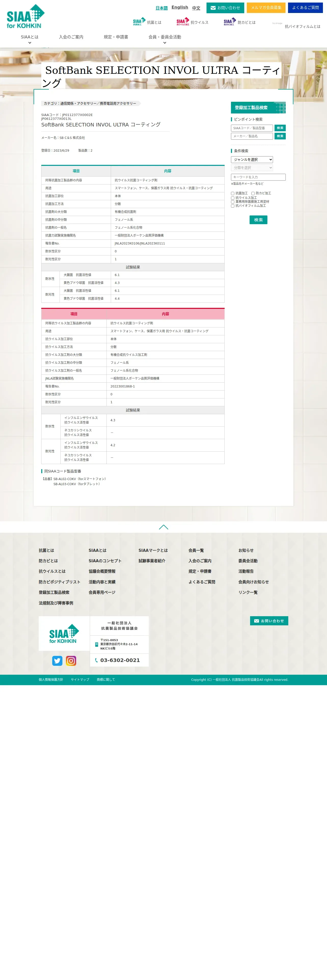The image size is (327, 980).
Task: Check the 防カビ加工 checkbox
Action: click(x=253, y=194)
